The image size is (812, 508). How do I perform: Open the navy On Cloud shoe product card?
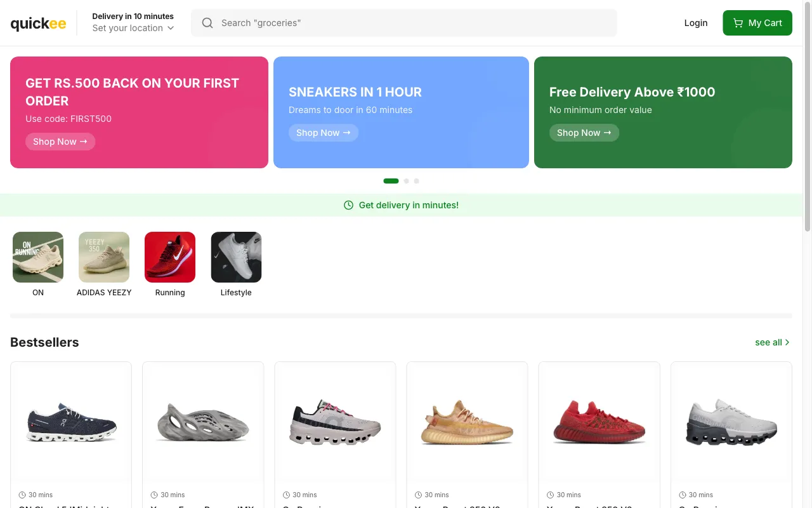coord(71,435)
